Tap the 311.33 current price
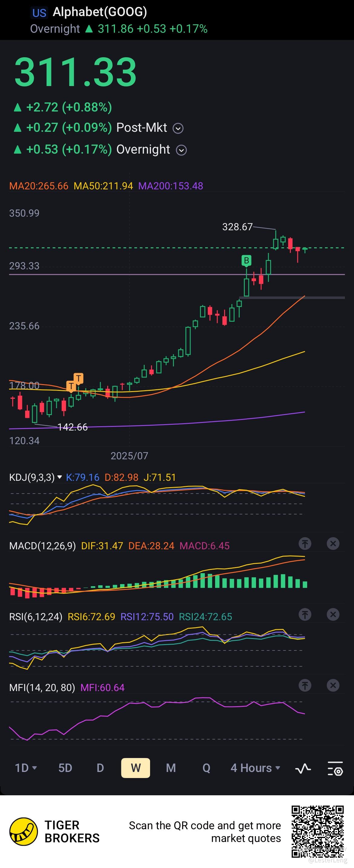 pos(75,72)
